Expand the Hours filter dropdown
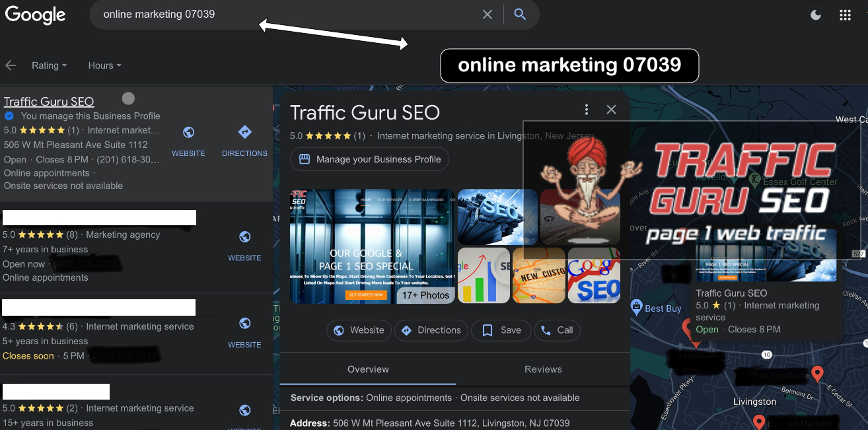The width and height of the screenshot is (868, 430). click(104, 65)
